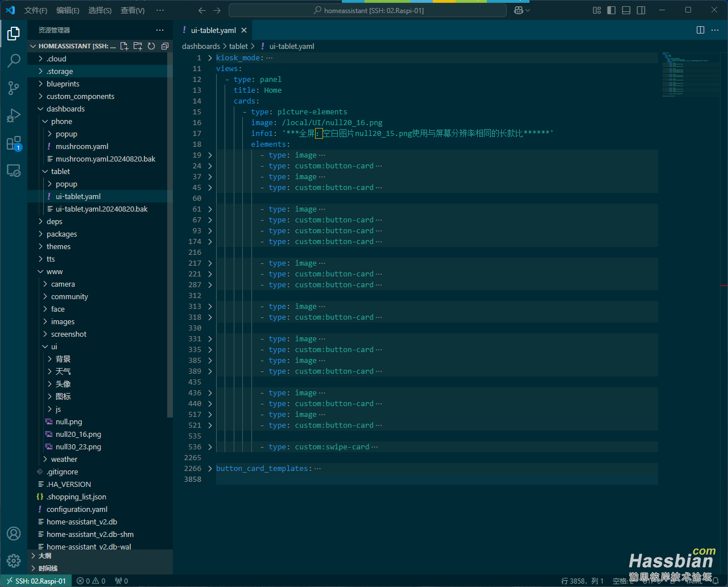Open explorer panel more actions menu
Viewport: 728px width, 587px height.
(x=160, y=30)
